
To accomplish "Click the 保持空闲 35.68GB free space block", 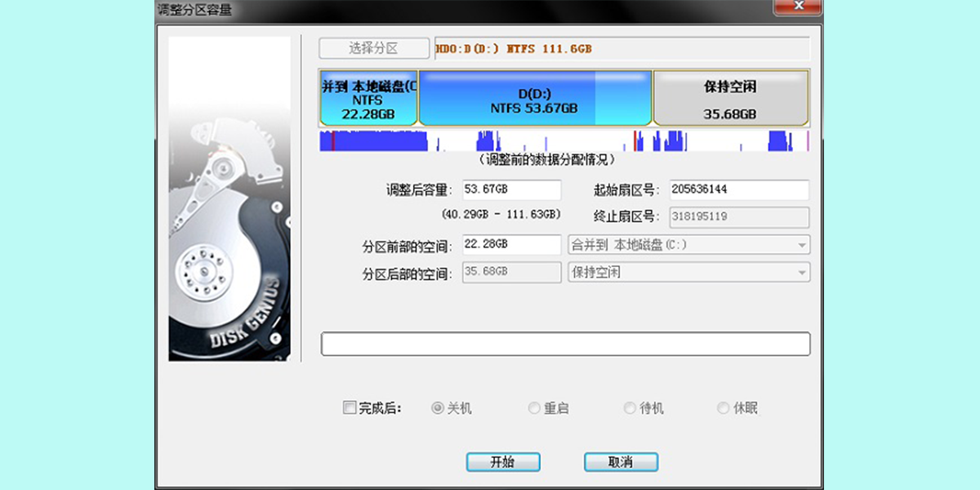I will [729, 98].
